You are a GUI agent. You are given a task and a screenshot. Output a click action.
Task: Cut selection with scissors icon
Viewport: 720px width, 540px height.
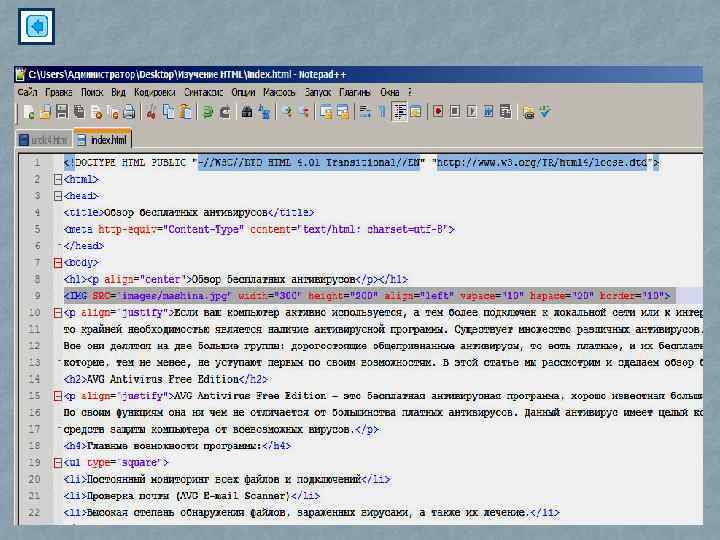pyautogui.click(x=151, y=112)
